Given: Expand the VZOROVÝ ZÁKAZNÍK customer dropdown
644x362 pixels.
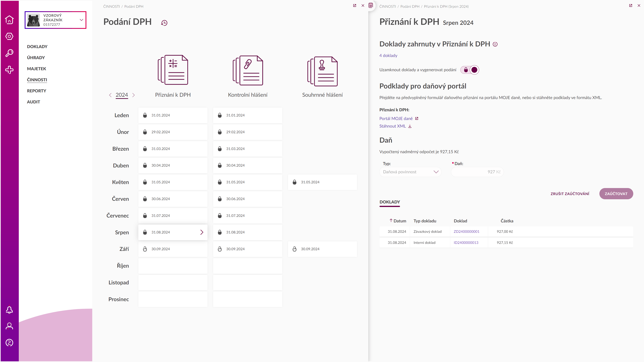Looking at the screenshot, I should coord(81,20).
